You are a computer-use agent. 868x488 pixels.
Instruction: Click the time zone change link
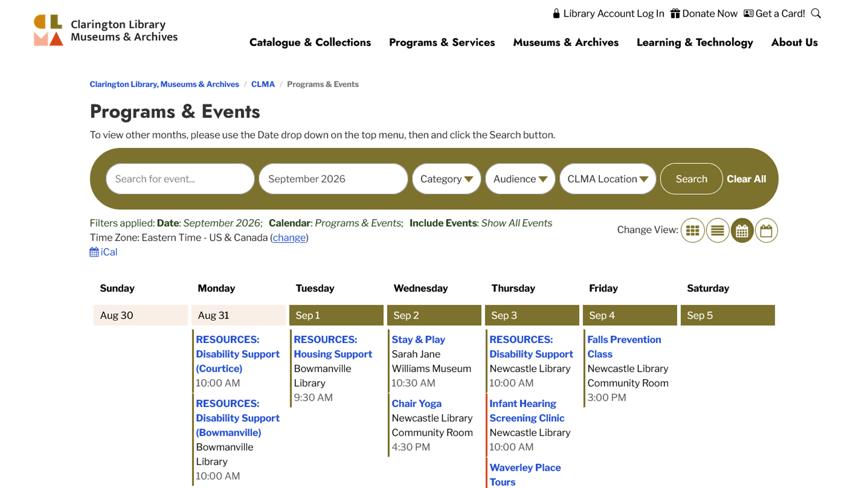pos(289,238)
